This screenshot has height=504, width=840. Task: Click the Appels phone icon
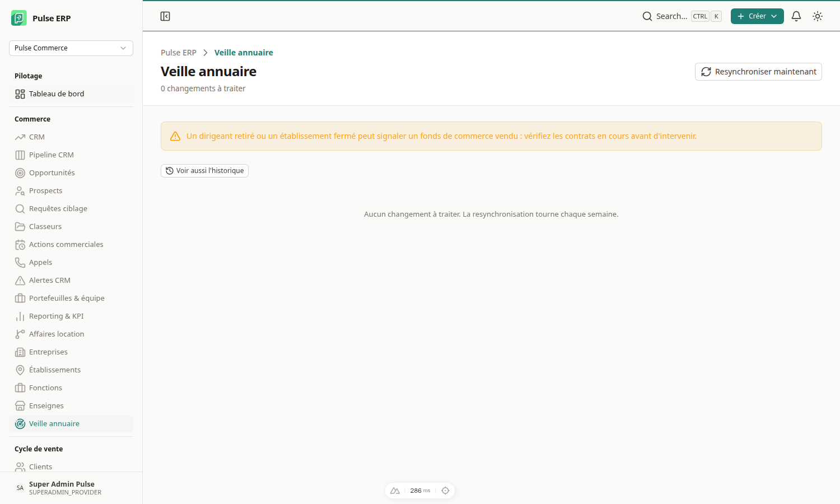pos(20,263)
